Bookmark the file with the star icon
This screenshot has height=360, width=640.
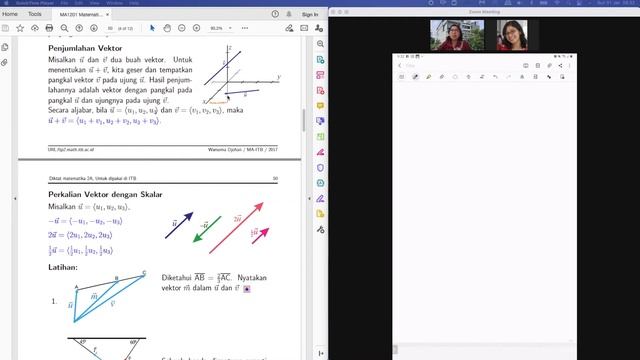coord(20,28)
